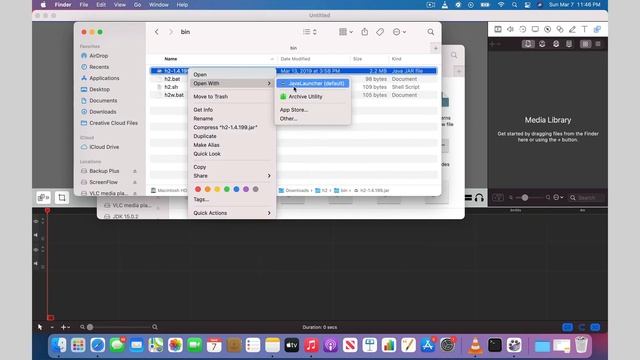640x360 pixels.
Task: Open Terminal from the Dock
Action: tap(495, 345)
